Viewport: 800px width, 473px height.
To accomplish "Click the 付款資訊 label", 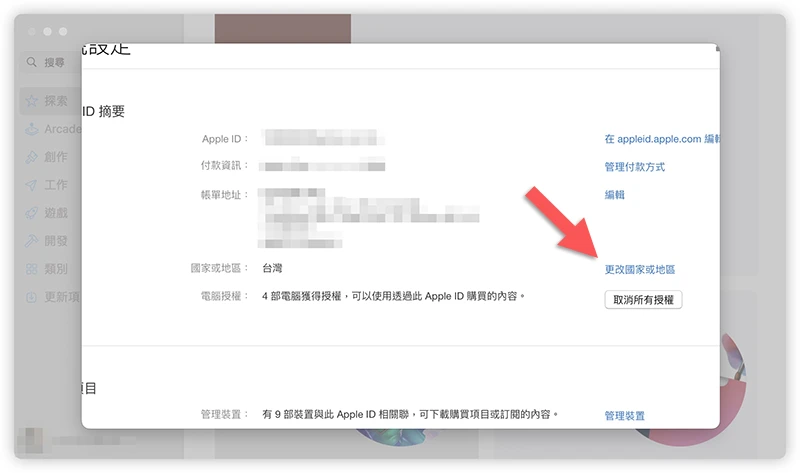I will (x=224, y=165).
